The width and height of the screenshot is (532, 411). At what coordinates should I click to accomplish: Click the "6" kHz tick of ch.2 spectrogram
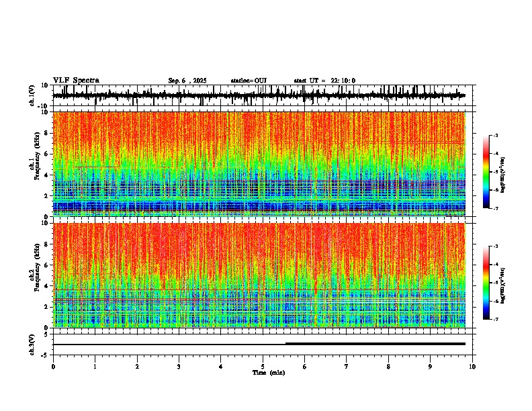[46, 265]
